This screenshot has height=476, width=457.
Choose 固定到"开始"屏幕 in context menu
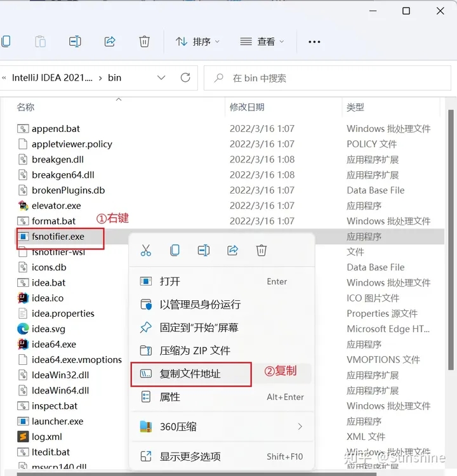coord(222,327)
